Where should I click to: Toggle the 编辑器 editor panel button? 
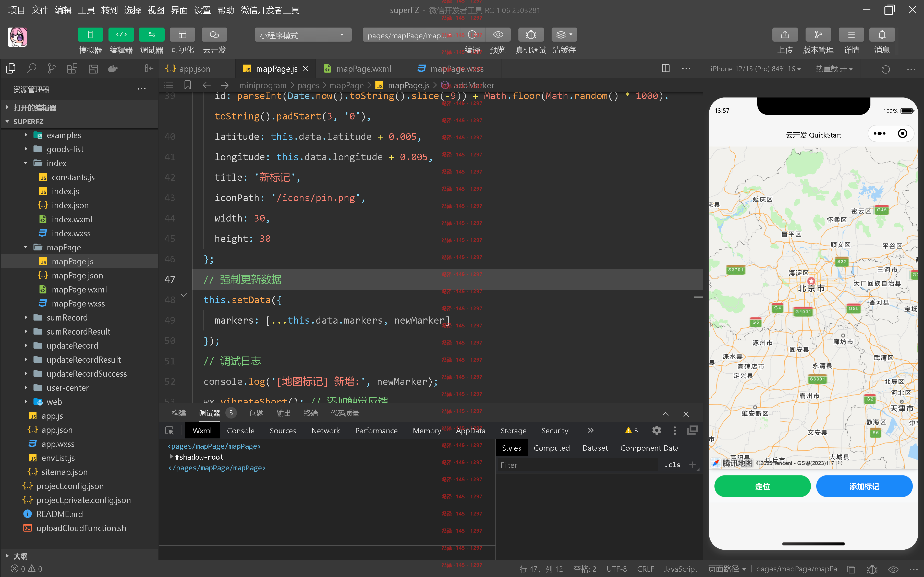121,35
